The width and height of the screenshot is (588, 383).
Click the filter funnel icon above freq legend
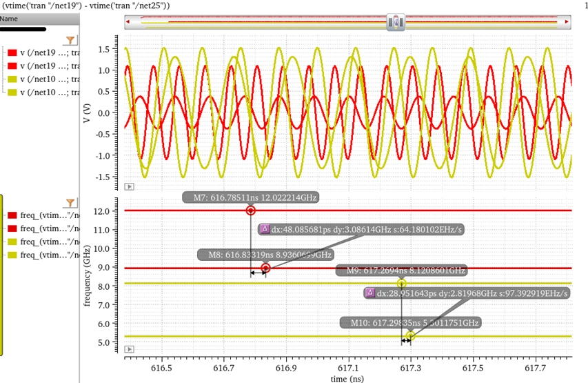pos(70,203)
